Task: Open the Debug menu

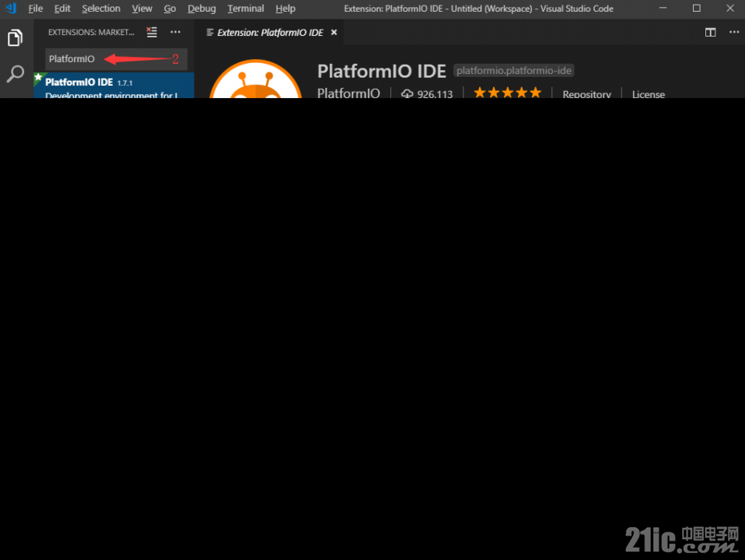Action: [x=201, y=9]
